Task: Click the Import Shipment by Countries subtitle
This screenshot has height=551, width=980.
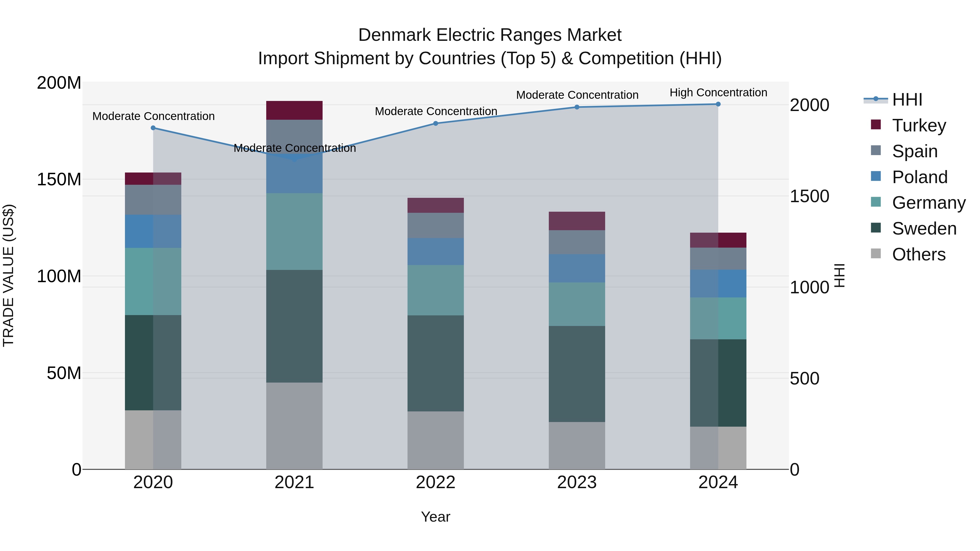Action: click(490, 59)
